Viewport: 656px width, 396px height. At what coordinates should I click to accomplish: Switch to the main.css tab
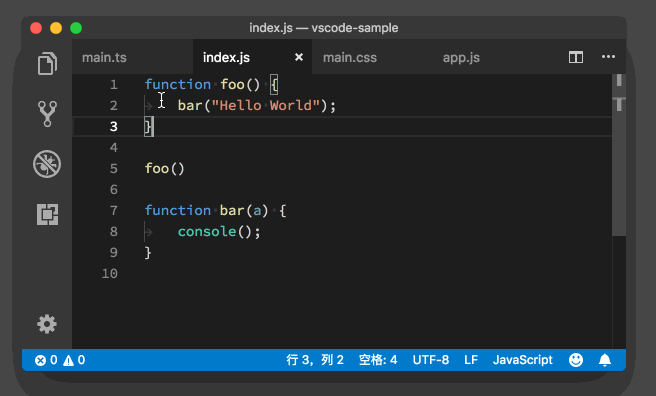tap(350, 57)
